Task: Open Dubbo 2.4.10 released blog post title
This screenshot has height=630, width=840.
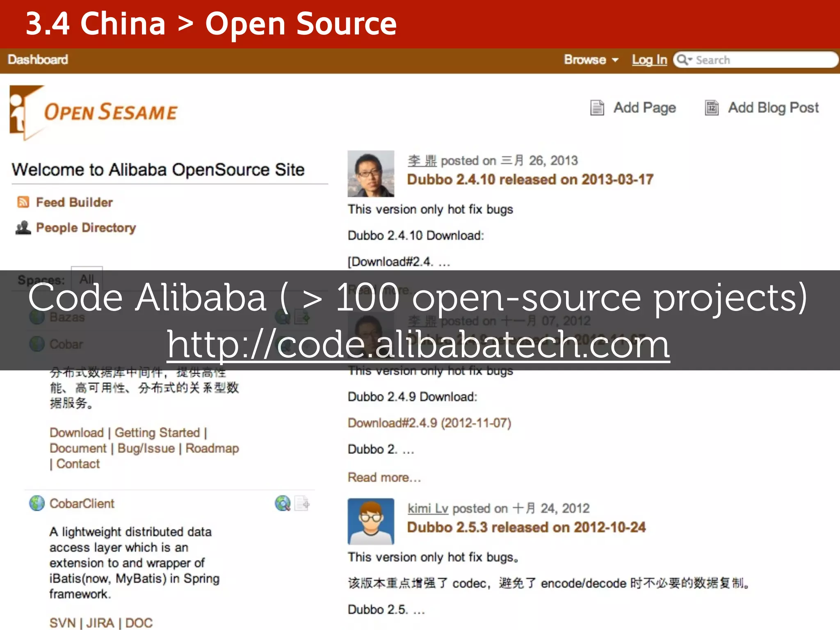Action: tap(530, 180)
